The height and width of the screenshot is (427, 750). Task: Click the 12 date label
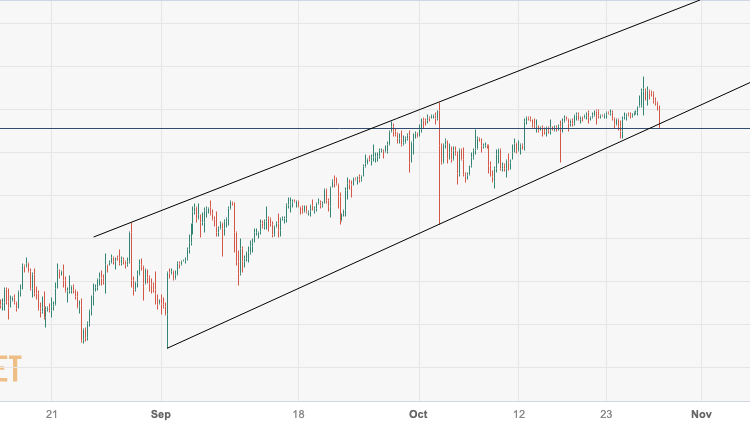click(518, 413)
